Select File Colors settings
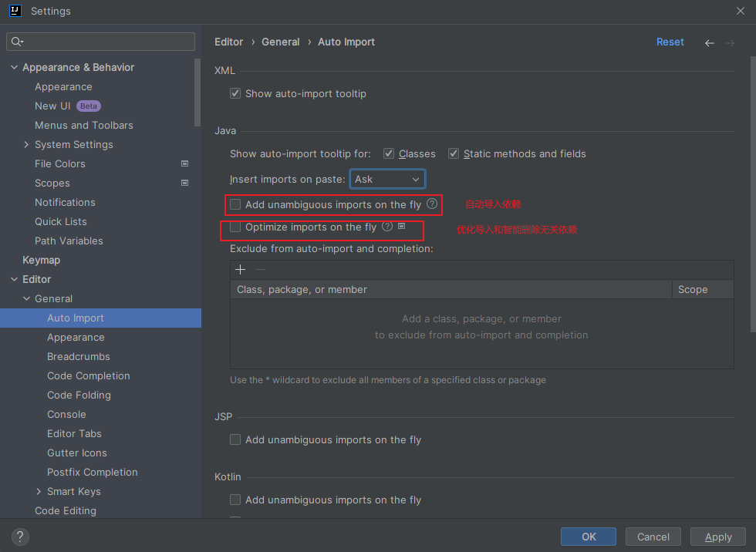756x552 pixels. click(60, 163)
